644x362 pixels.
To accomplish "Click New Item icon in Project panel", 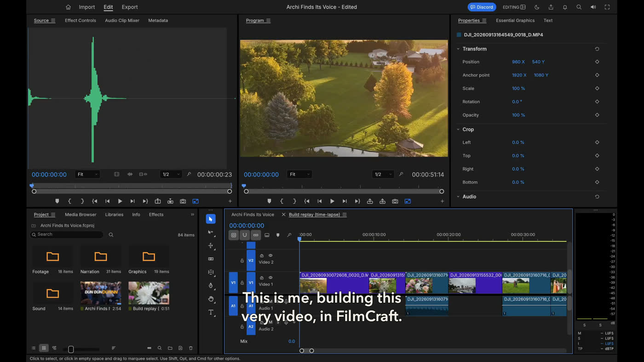I will coord(180,348).
